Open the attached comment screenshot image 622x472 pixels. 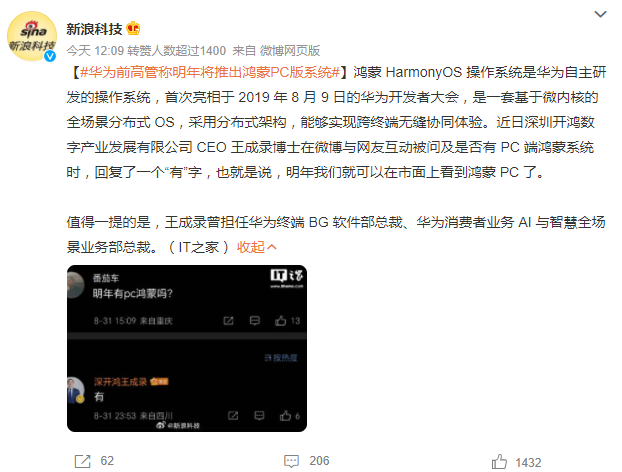[187, 348]
